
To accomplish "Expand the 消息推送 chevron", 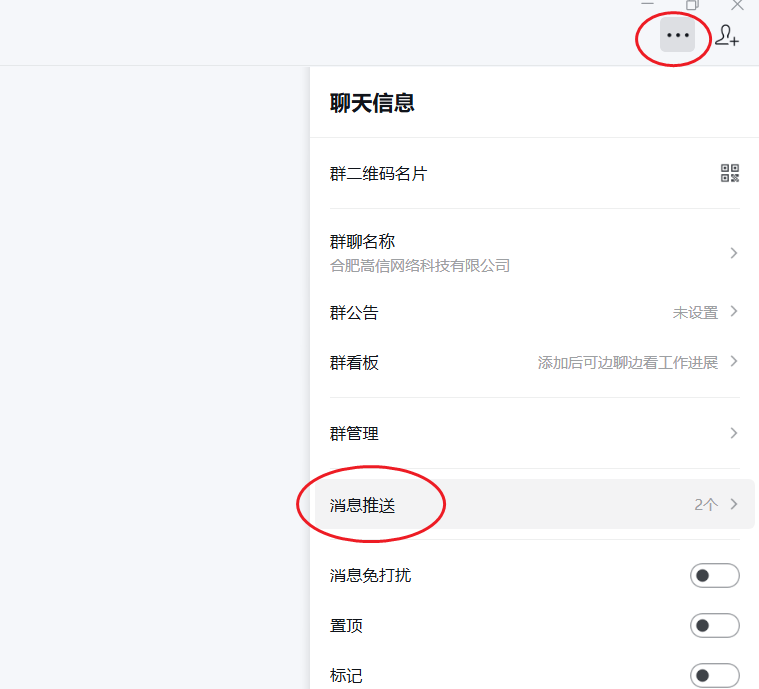I will click(734, 504).
